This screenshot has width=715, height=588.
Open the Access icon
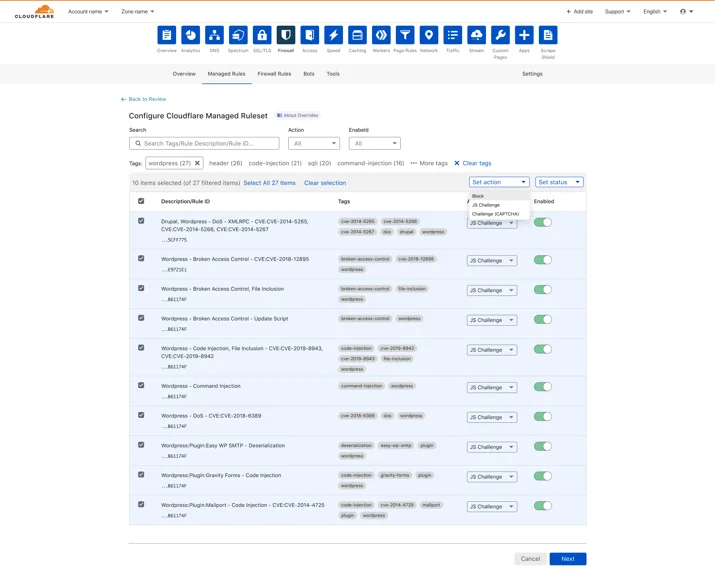[x=310, y=35]
